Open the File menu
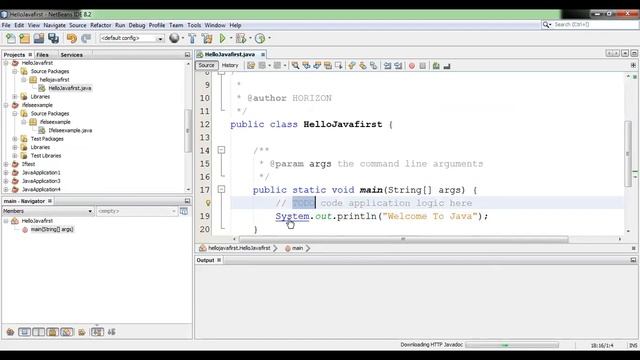Screen dimensions: 640x360 click(6, 25)
